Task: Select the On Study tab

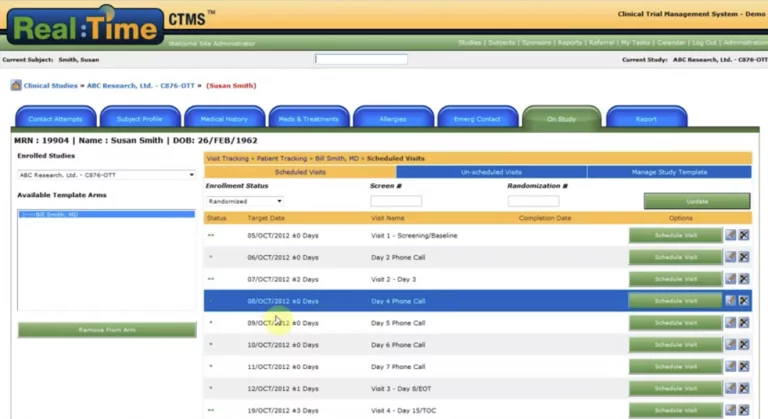Action: (x=561, y=118)
